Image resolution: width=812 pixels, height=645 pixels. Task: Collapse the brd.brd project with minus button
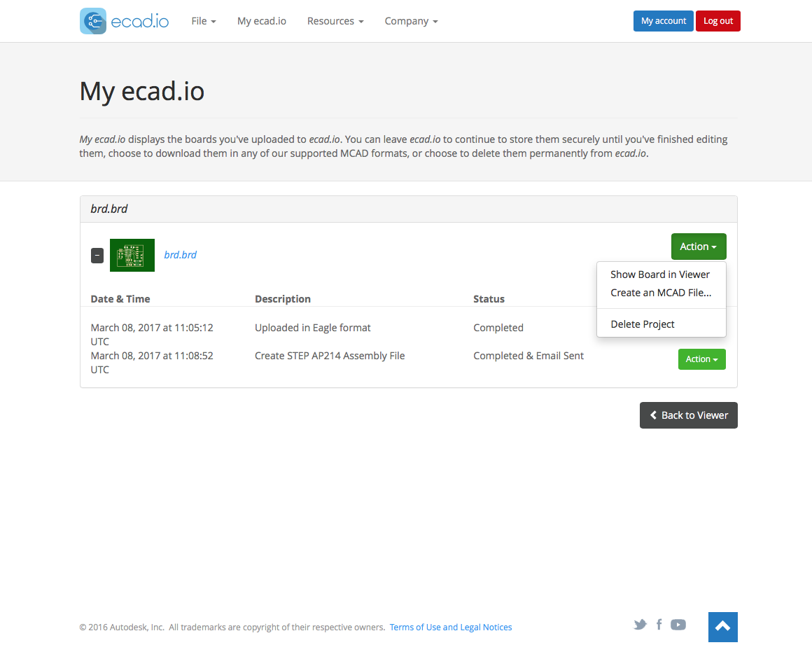tap(97, 256)
